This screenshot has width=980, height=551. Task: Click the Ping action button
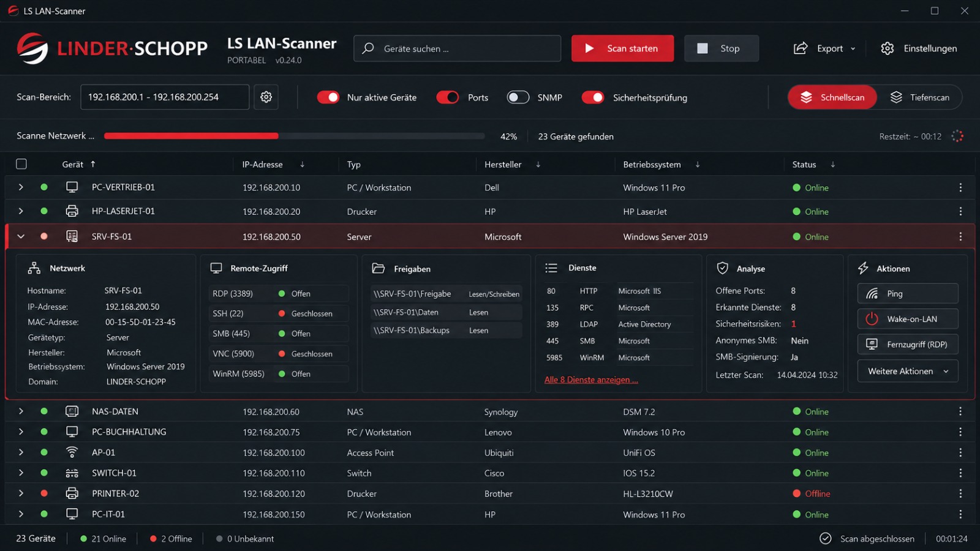click(x=908, y=294)
